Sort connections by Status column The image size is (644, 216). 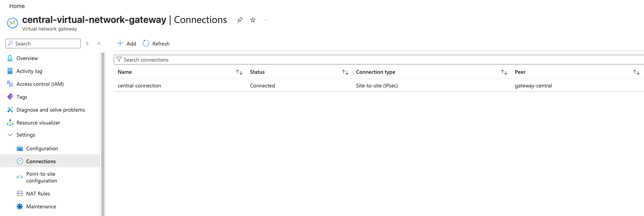point(345,72)
